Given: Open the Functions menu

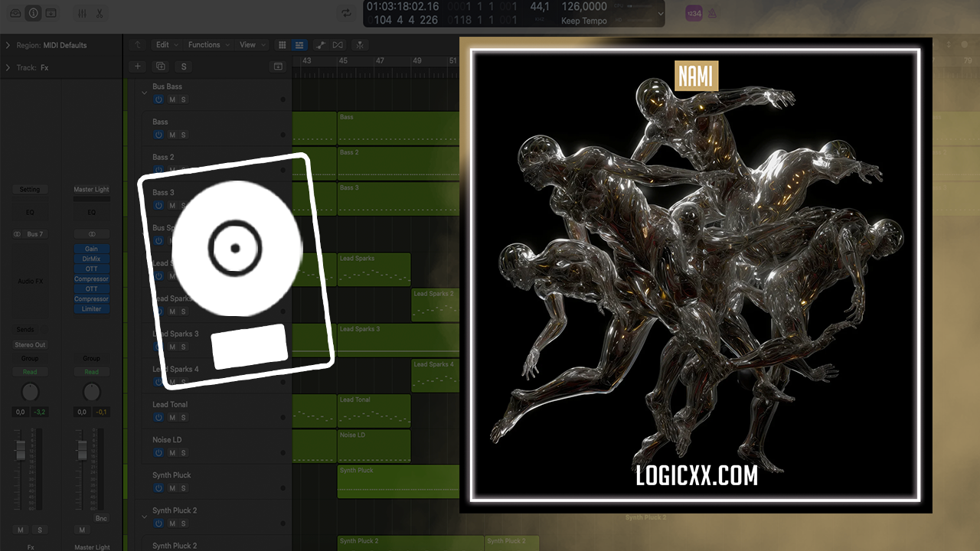Looking at the screenshot, I should 207,45.
